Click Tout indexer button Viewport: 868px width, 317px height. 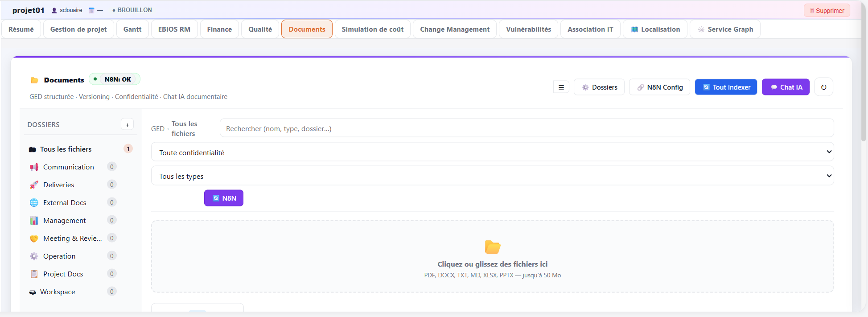click(x=725, y=87)
